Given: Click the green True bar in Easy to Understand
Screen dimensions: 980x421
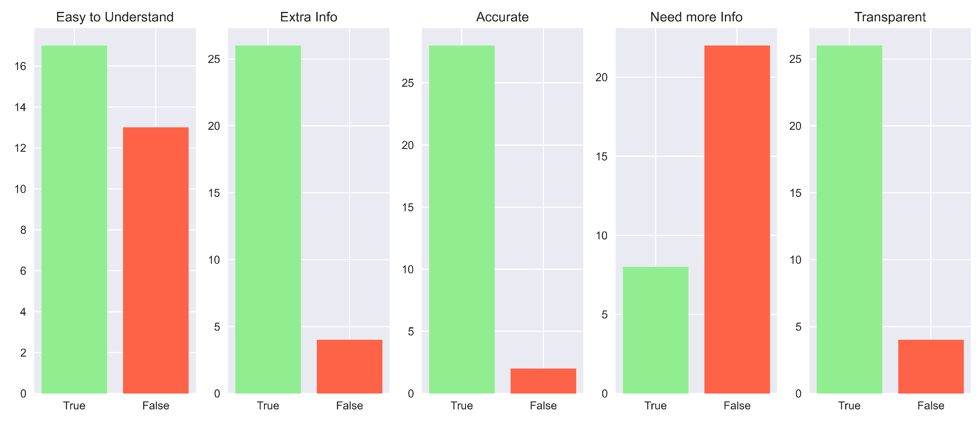Looking at the screenshot, I should pos(74,219).
